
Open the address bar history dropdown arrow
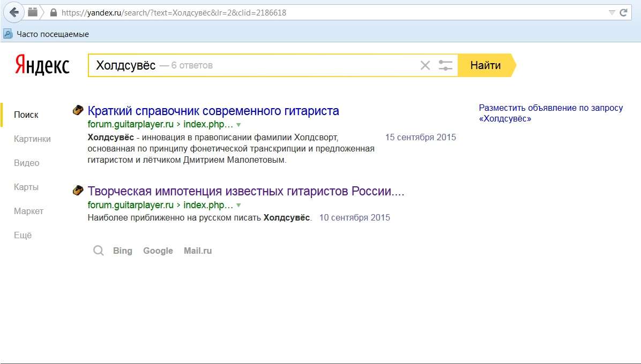click(x=612, y=13)
